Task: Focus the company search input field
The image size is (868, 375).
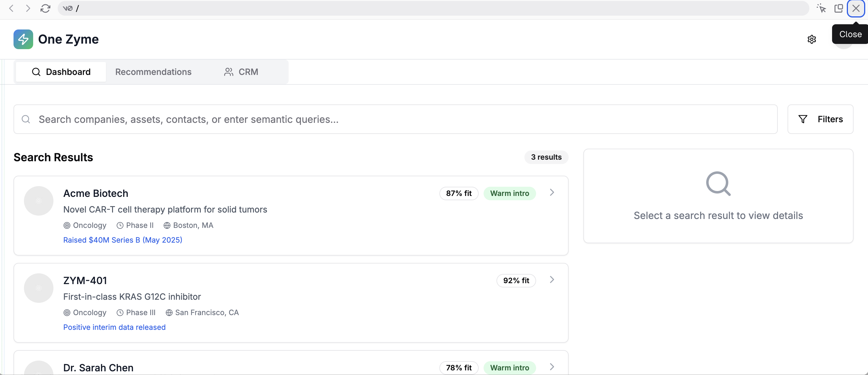Action: point(395,119)
